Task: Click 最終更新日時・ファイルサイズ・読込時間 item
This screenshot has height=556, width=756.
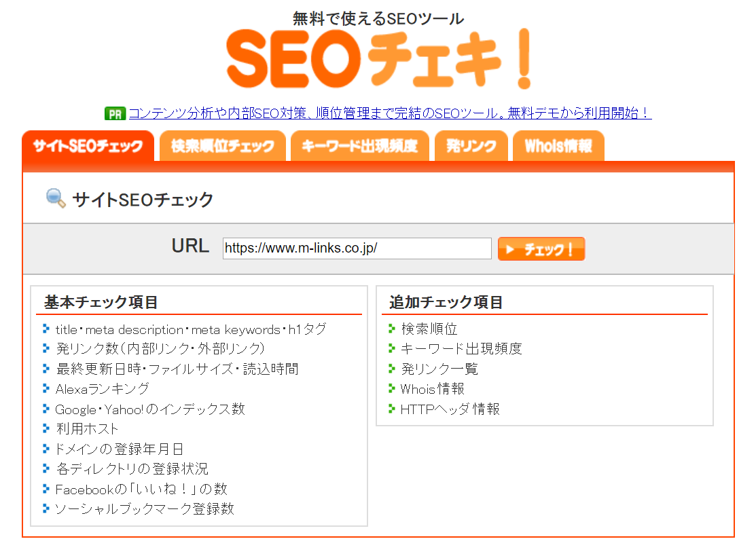Action: point(177,369)
